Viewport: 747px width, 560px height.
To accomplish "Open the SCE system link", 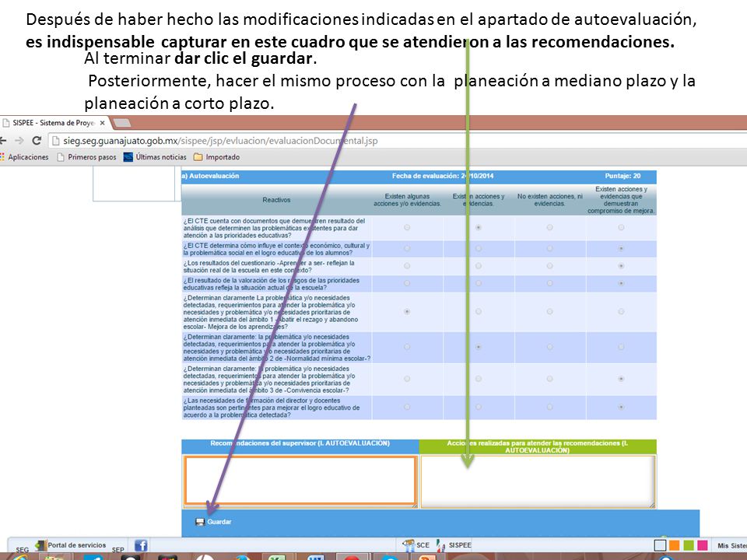I will pos(416,545).
